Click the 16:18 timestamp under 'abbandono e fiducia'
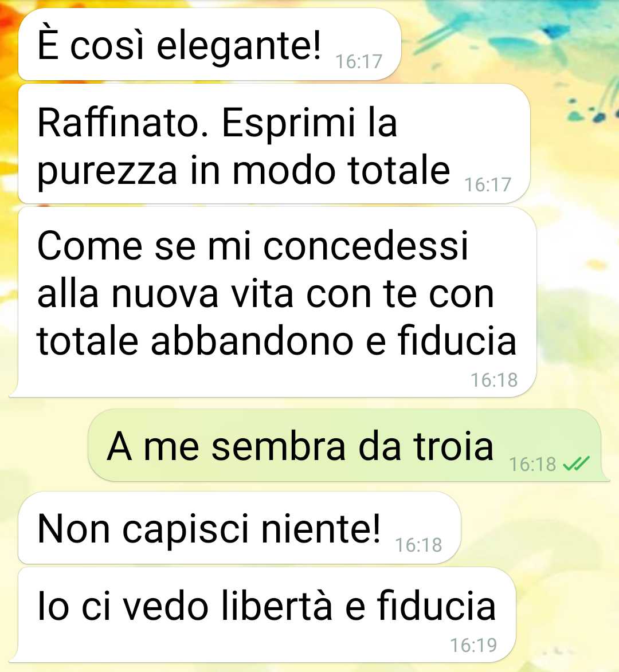This screenshot has height=672, width=619. click(x=494, y=380)
